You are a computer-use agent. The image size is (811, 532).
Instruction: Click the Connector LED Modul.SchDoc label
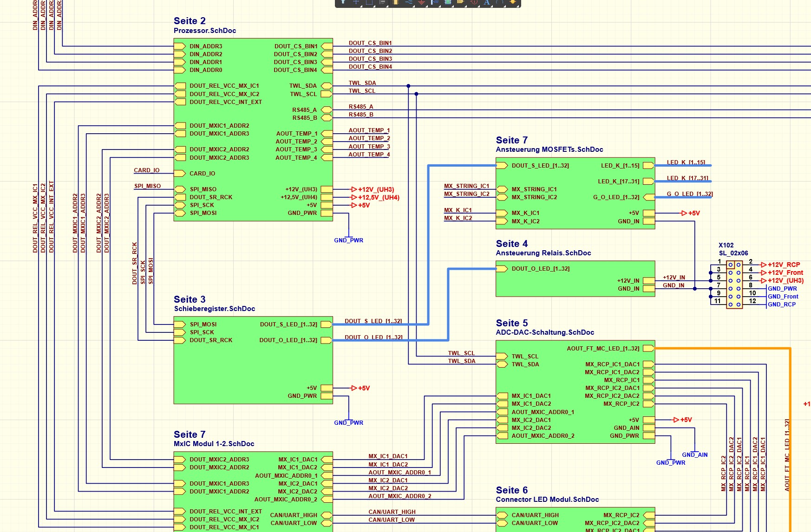547,500
